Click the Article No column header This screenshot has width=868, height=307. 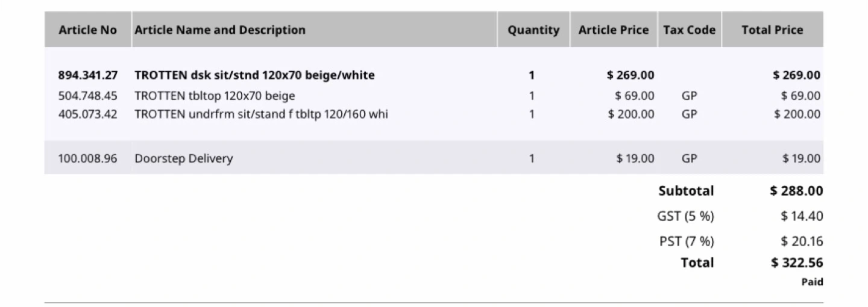[x=87, y=30]
